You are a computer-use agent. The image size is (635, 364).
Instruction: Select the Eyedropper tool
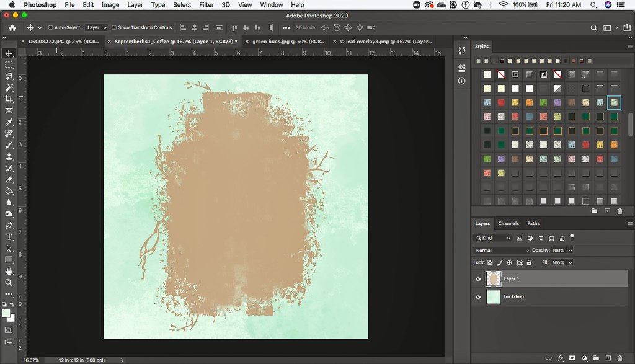click(9, 122)
